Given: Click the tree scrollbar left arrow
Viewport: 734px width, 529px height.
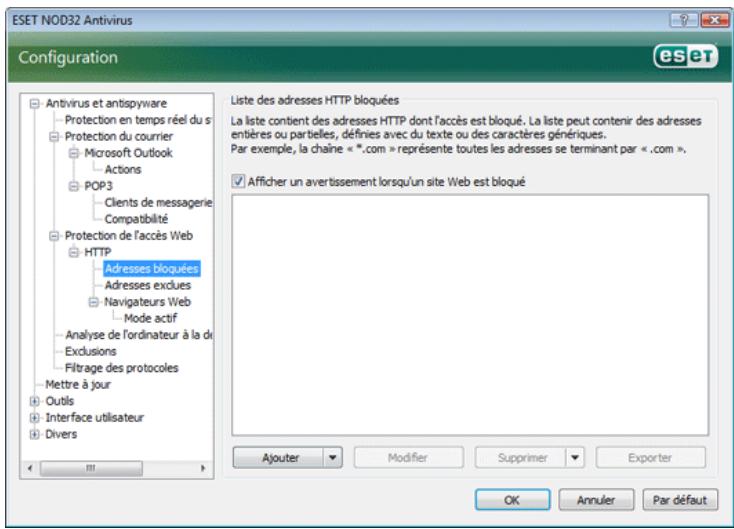Looking at the screenshot, I should [x=30, y=468].
